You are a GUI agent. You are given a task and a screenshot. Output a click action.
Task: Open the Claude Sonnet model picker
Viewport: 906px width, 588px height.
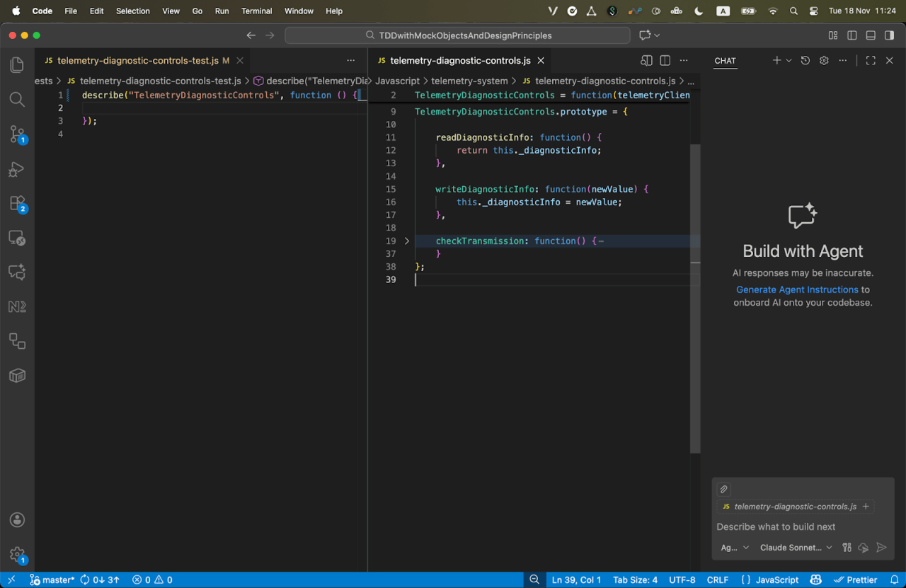click(796, 548)
